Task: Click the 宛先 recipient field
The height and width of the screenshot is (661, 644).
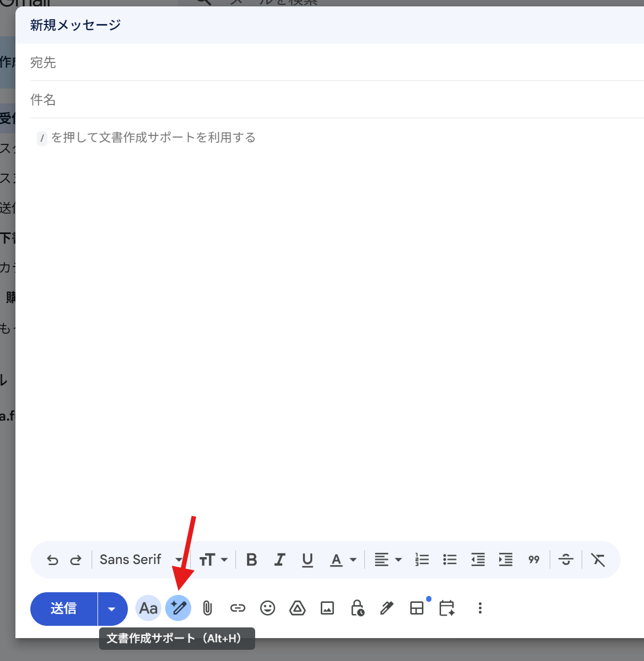Action: (x=337, y=62)
